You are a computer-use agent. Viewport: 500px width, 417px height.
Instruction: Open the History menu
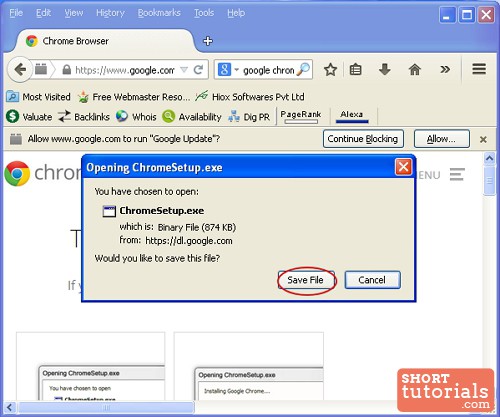click(110, 13)
